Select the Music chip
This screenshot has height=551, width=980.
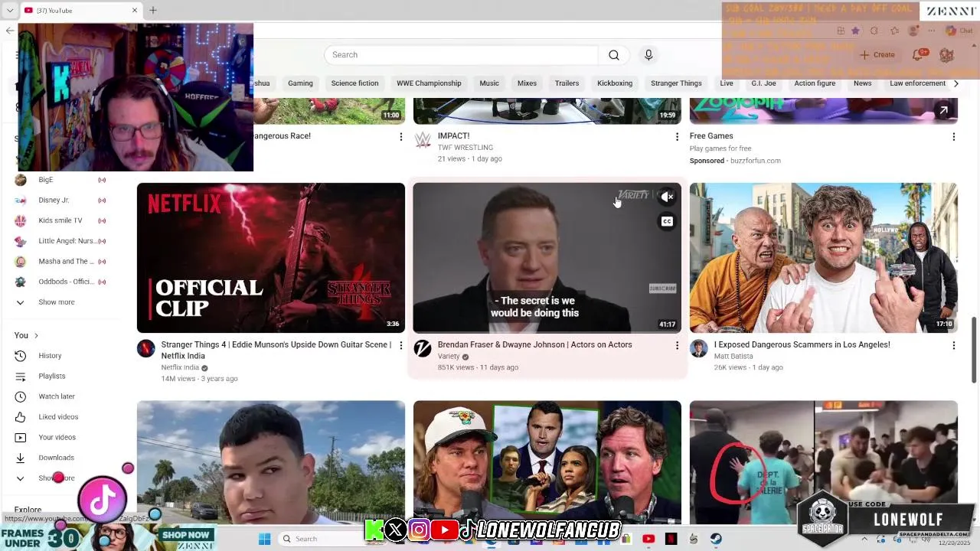click(x=489, y=83)
